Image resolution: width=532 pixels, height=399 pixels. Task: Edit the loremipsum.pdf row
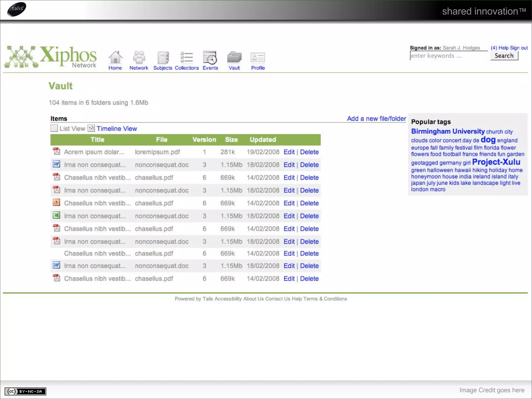click(x=289, y=152)
